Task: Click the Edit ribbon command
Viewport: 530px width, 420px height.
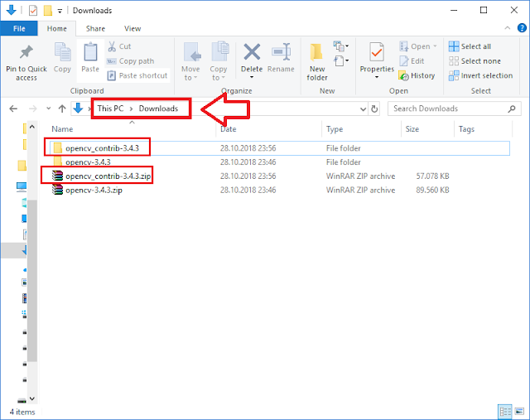Action: coord(412,61)
